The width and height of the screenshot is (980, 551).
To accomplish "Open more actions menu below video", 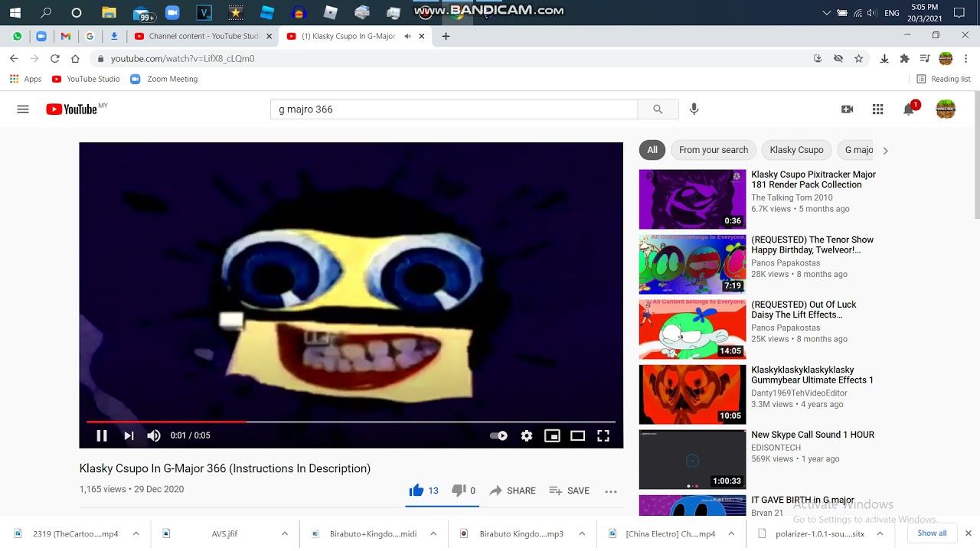I will (611, 491).
